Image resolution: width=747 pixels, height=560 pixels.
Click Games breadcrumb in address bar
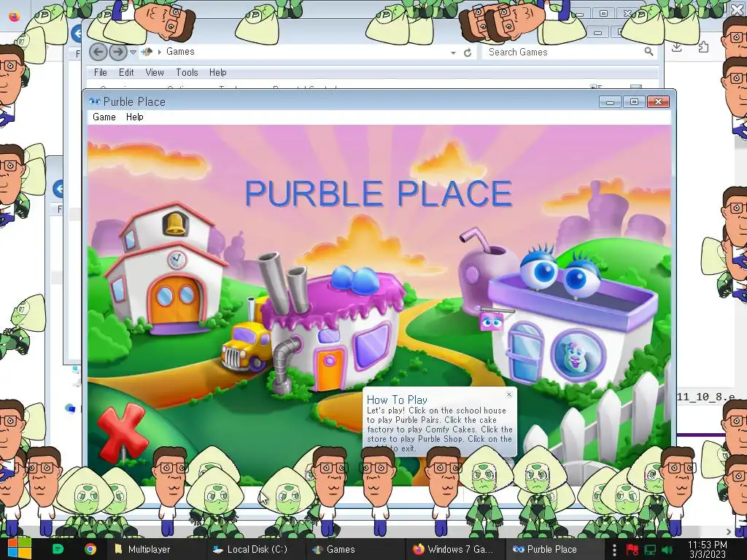(180, 52)
